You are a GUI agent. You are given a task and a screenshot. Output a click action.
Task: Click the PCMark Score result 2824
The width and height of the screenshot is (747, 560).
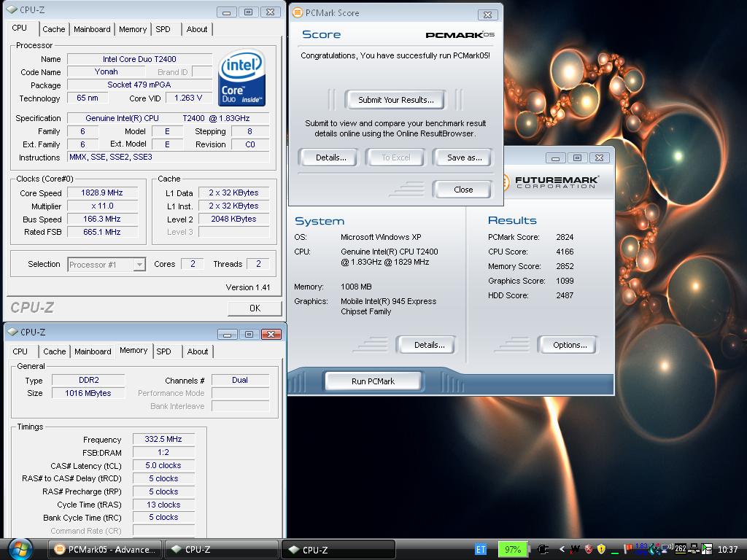tap(565, 237)
